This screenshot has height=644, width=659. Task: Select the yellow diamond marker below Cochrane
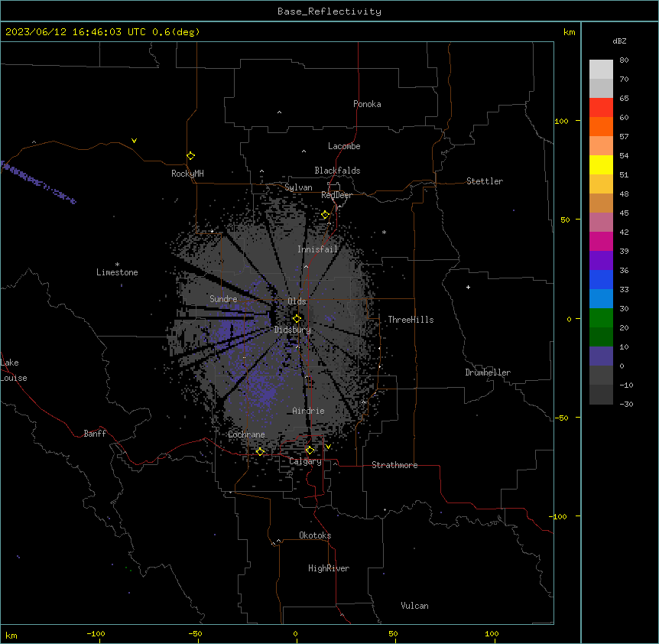(260, 451)
